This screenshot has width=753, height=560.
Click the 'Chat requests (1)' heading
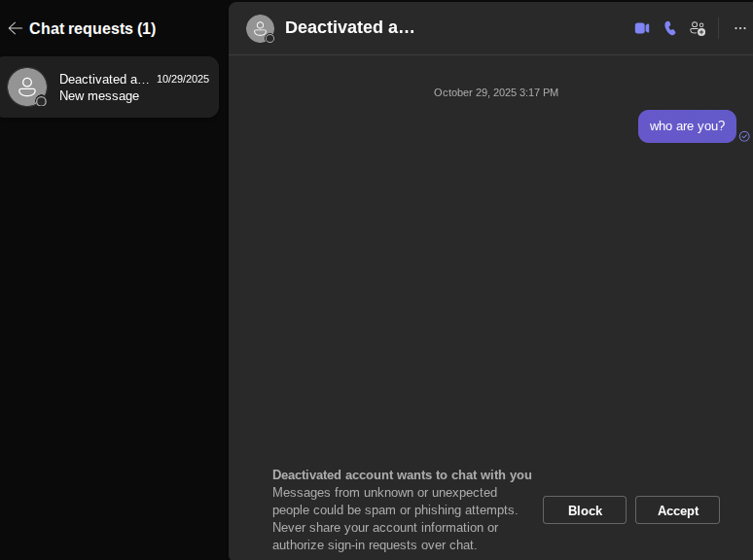coord(92,29)
